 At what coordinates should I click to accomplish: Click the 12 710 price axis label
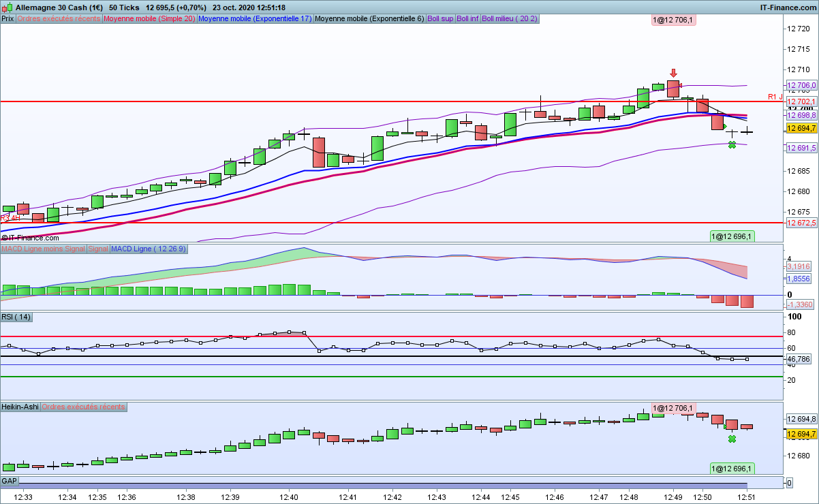click(799, 69)
